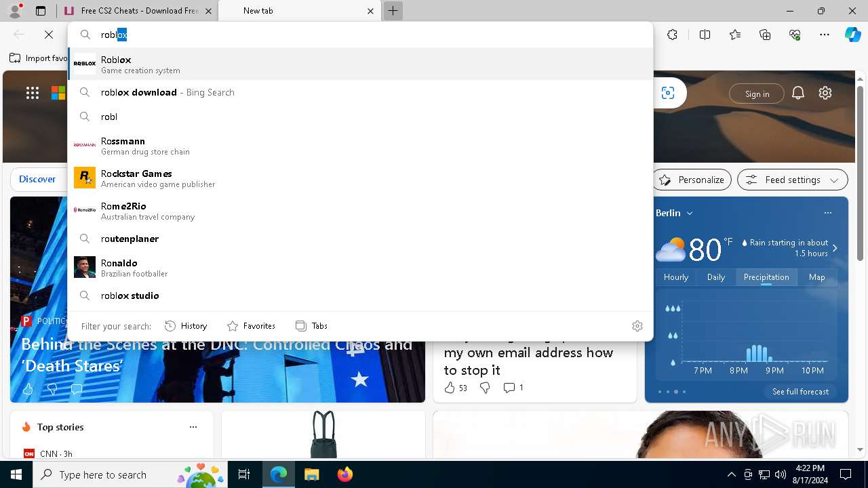Open Firefox from the taskbar

point(344,474)
